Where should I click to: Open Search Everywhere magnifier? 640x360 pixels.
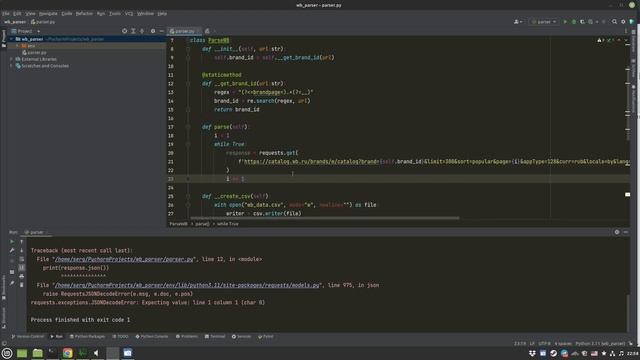pyautogui.click(x=614, y=22)
